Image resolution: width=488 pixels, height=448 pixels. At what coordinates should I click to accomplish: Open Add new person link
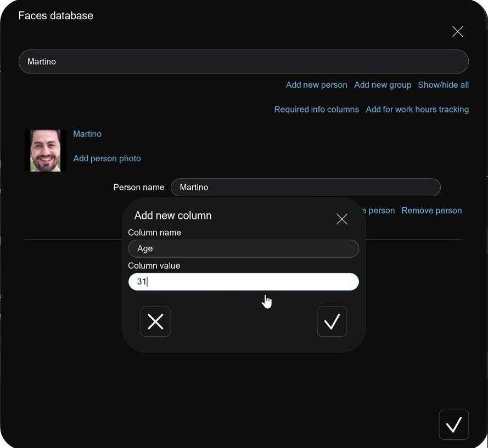click(317, 85)
